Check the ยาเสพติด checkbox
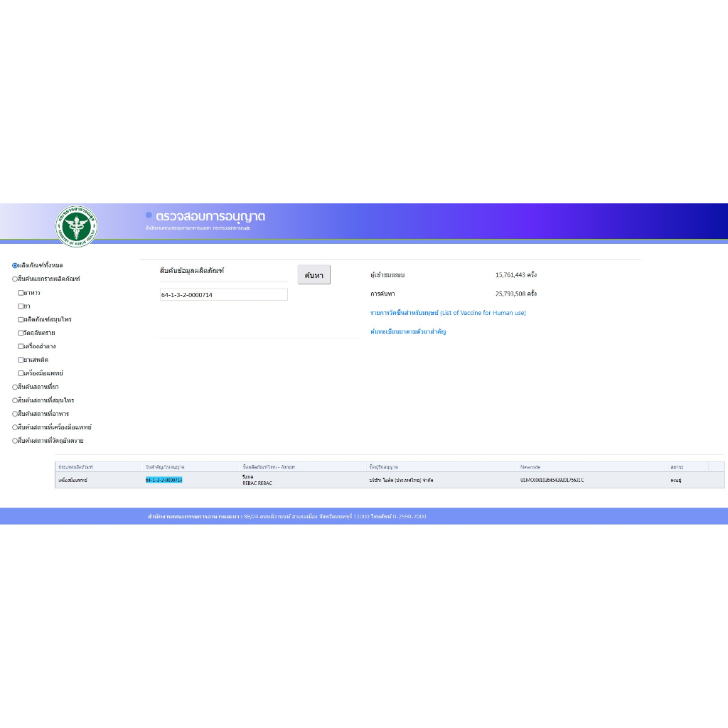The image size is (728, 728). pyautogui.click(x=21, y=360)
